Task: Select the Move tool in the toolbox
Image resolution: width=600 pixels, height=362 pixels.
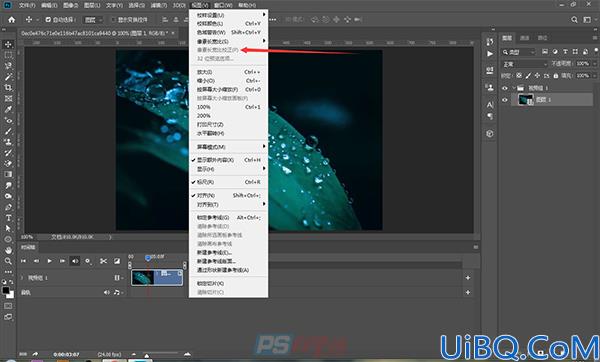Action: pos(8,44)
